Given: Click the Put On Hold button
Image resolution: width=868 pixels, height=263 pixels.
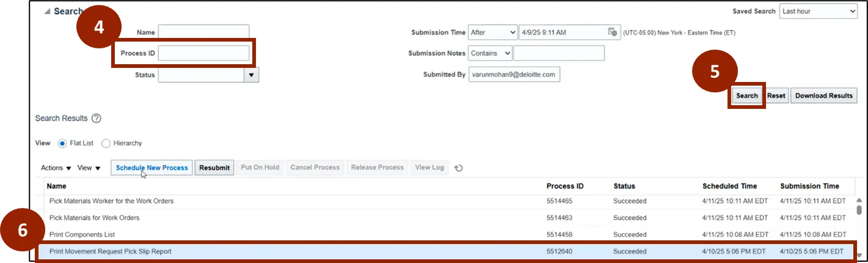Looking at the screenshot, I should tap(260, 168).
